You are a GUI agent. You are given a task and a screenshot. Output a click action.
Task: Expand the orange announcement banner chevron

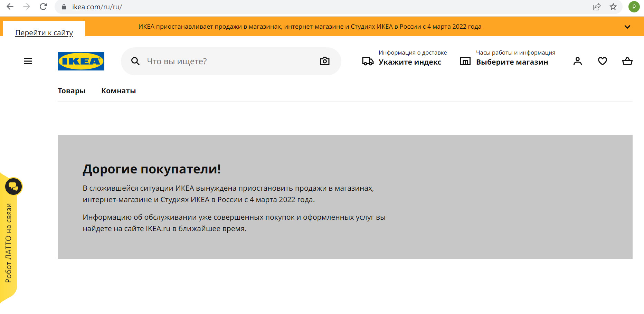point(627,27)
